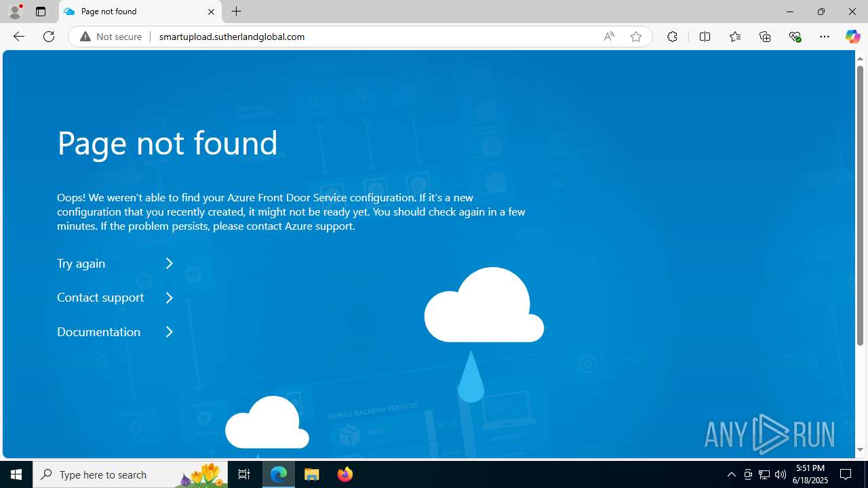Viewport: 868px width, 488px height.
Task: Open Task View
Action: pyautogui.click(x=244, y=474)
